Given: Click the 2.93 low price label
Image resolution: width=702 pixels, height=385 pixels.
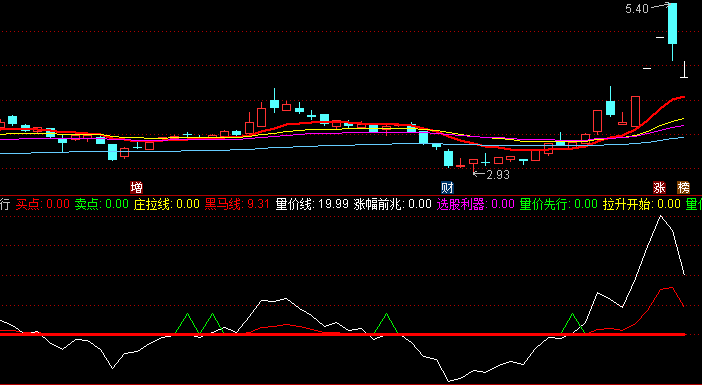Looking at the screenshot, I should (x=498, y=175).
